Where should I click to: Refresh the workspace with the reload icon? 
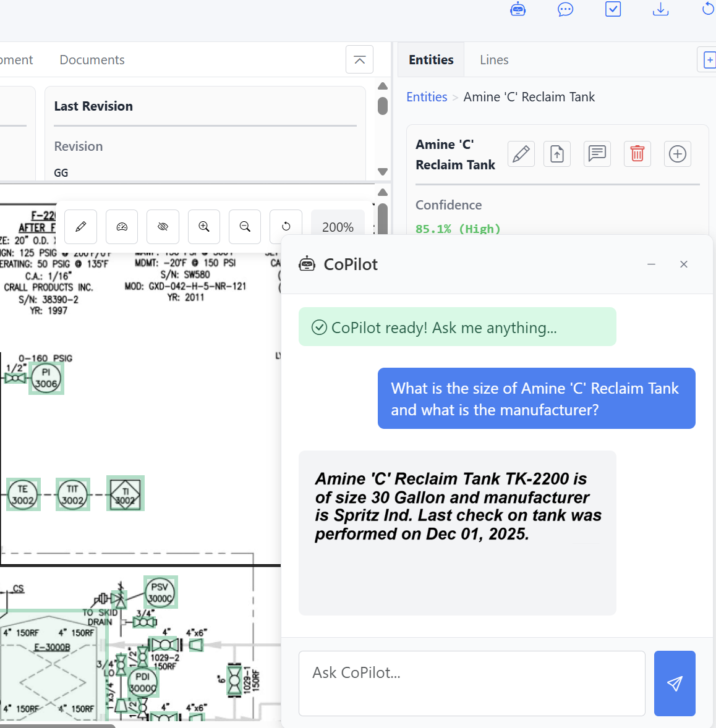click(708, 9)
